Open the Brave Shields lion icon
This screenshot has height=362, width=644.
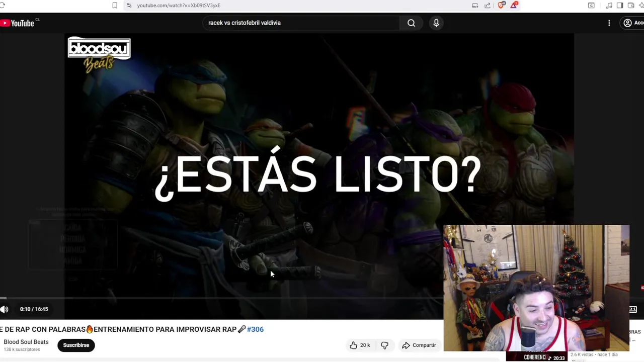click(501, 5)
